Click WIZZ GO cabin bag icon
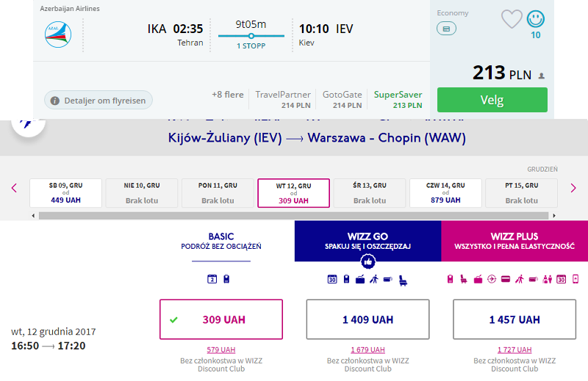 point(346,279)
